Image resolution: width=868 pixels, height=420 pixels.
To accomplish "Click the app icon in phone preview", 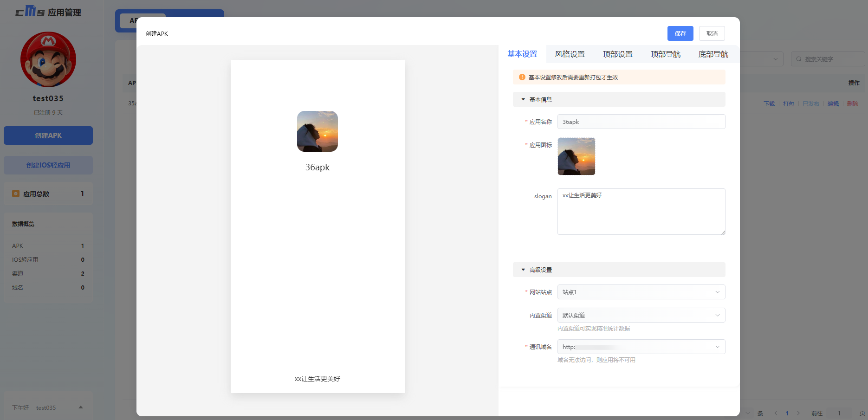I will [x=317, y=131].
